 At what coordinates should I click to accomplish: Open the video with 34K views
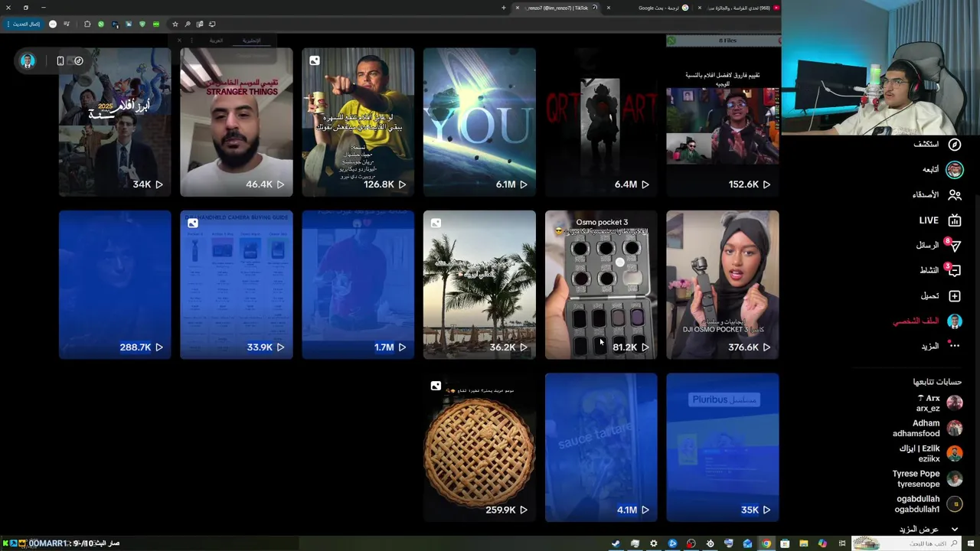click(x=115, y=122)
